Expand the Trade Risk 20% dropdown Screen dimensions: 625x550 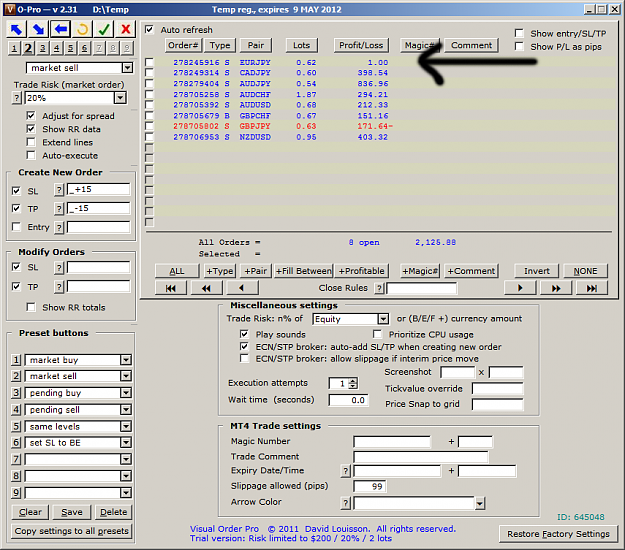coord(120,98)
